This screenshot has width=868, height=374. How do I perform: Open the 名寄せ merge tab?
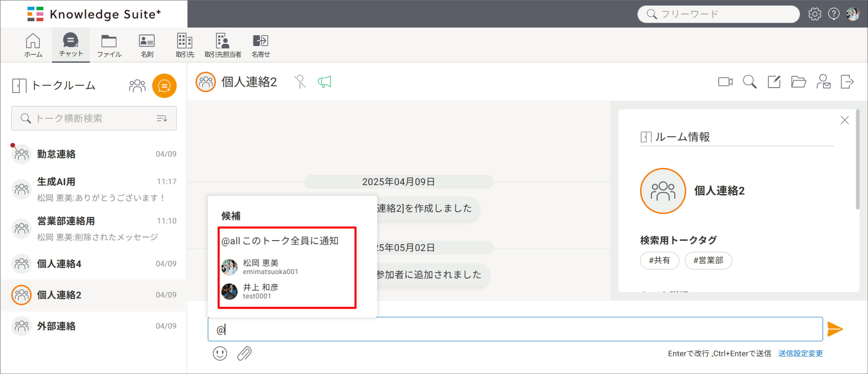[x=260, y=45]
